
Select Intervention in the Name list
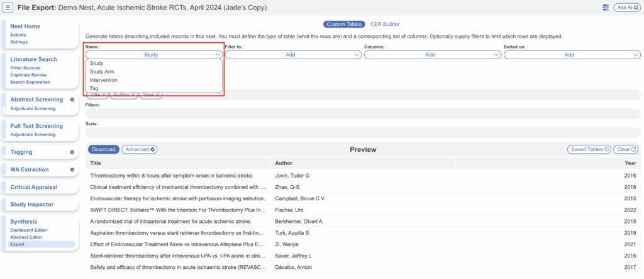coord(104,80)
